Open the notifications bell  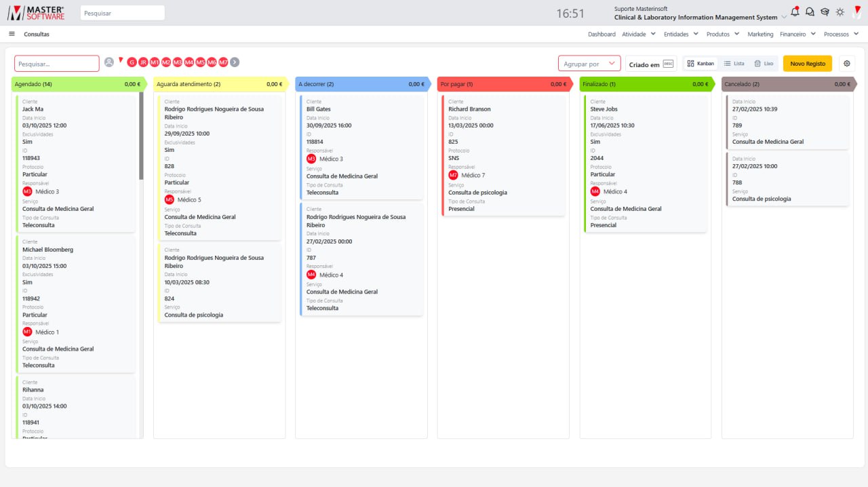tap(795, 12)
